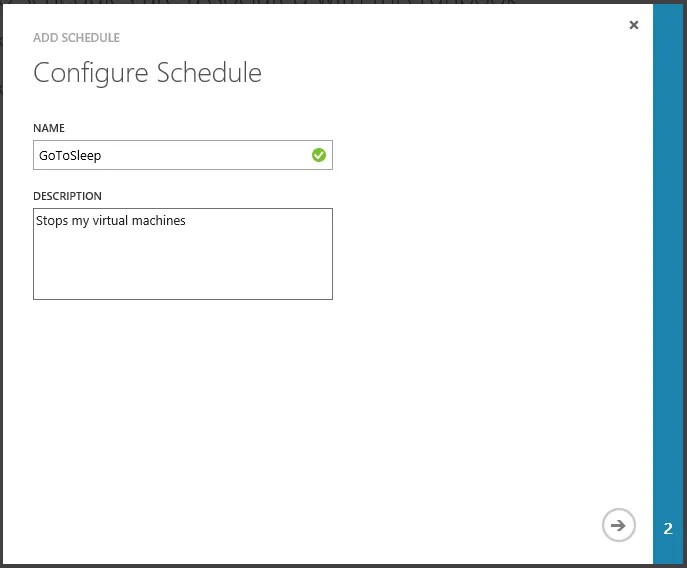
Task: Focus the Description text area
Action: pyautogui.click(x=183, y=254)
